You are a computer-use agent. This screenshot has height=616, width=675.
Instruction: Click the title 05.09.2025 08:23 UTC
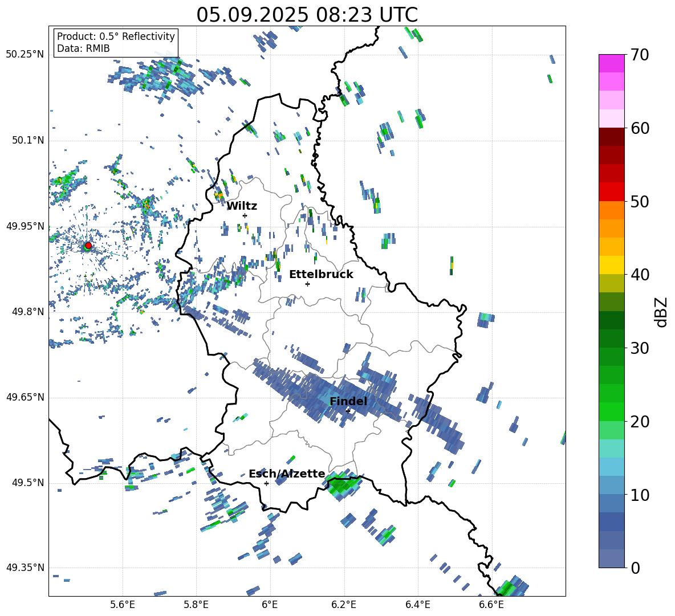click(x=307, y=15)
